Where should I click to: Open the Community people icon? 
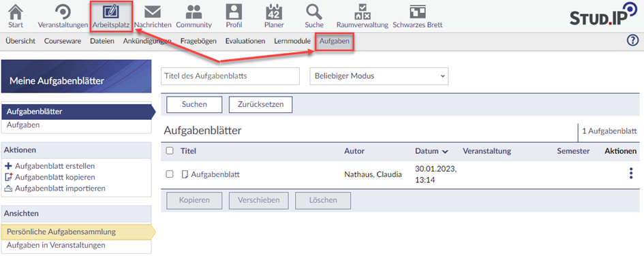coord(194,12)
